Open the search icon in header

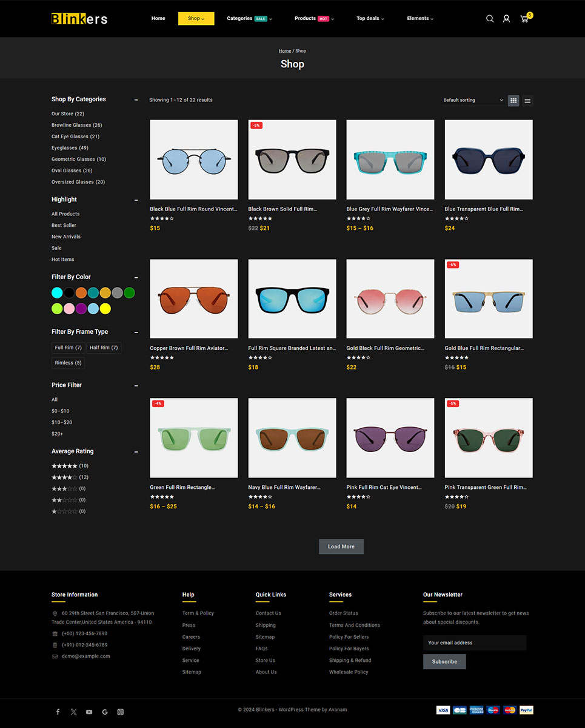(x=490, y=19)
